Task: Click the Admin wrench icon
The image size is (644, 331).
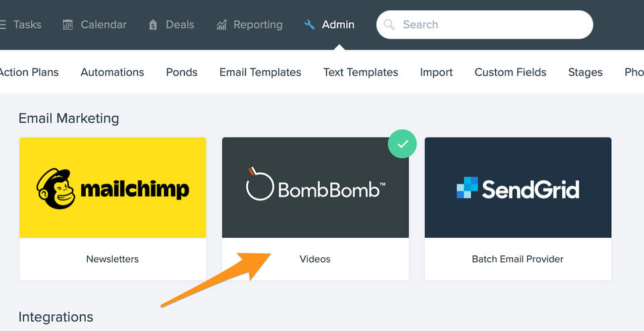Action: 309,25
